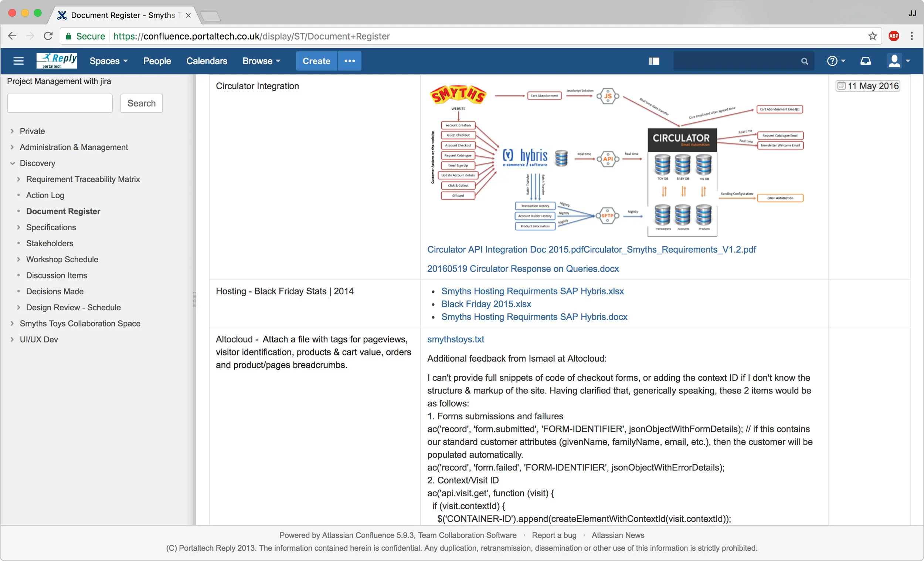Viewport: 924px width, 561px height.
Task: Click the address bar URL
Action: 252,36
